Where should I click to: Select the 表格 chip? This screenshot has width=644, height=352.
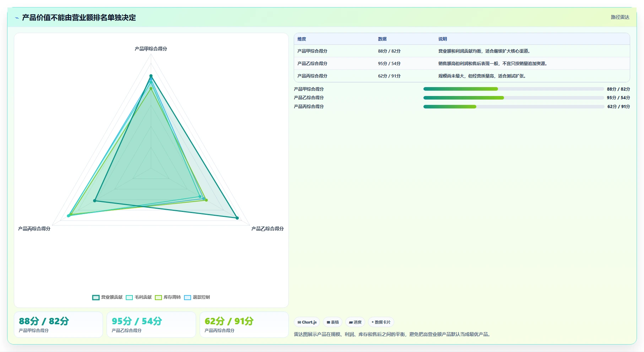pos(333,322)
